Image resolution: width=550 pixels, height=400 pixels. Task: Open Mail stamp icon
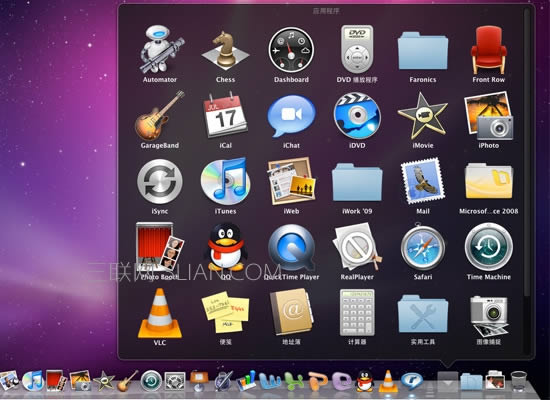pos(423,181)
